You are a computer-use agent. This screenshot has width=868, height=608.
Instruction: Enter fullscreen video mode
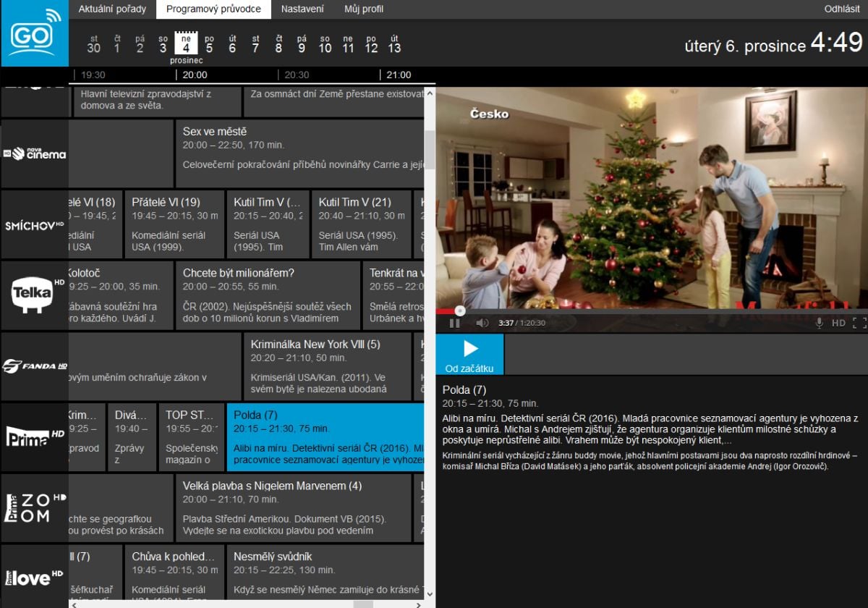point(859,323)
